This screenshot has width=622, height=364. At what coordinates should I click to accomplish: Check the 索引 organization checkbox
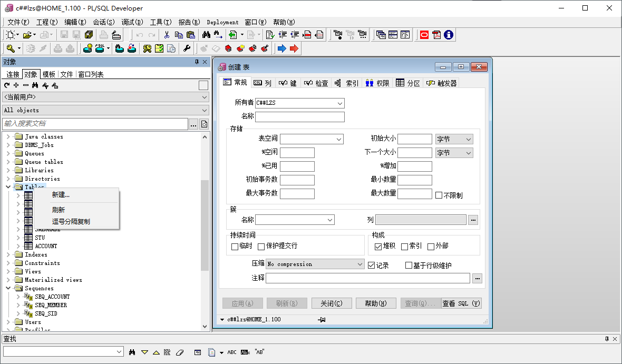[x=405, y=247]
